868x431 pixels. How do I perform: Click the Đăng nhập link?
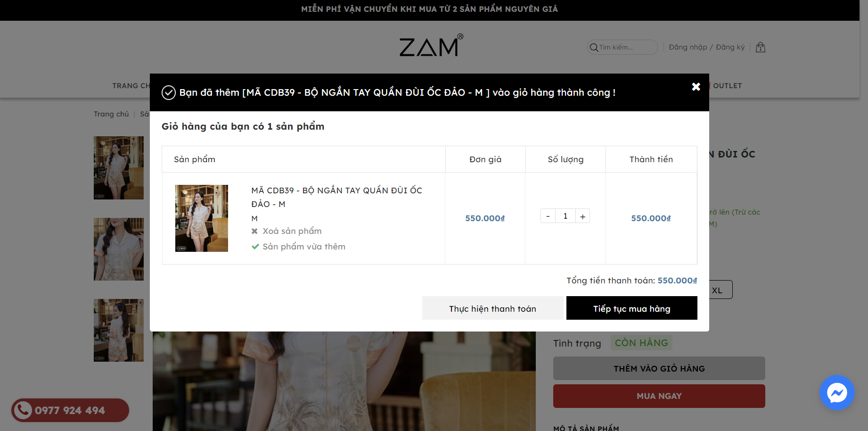click(x=688, y=47)
